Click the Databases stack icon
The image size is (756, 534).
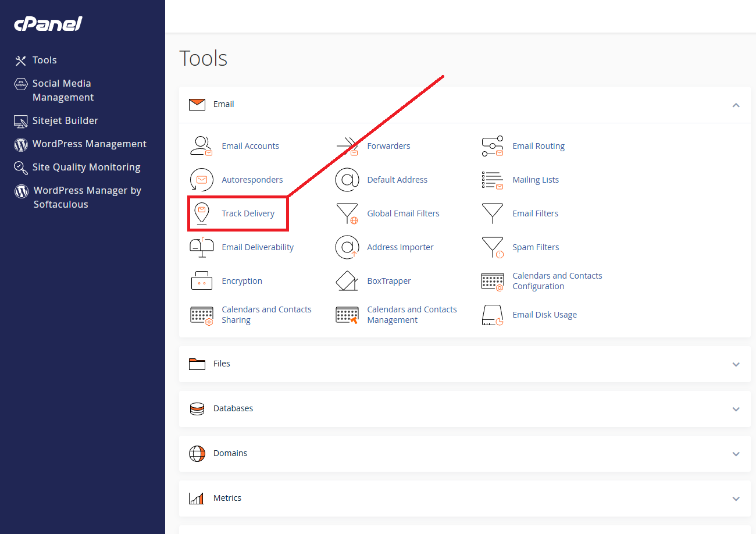click(197, 409)
